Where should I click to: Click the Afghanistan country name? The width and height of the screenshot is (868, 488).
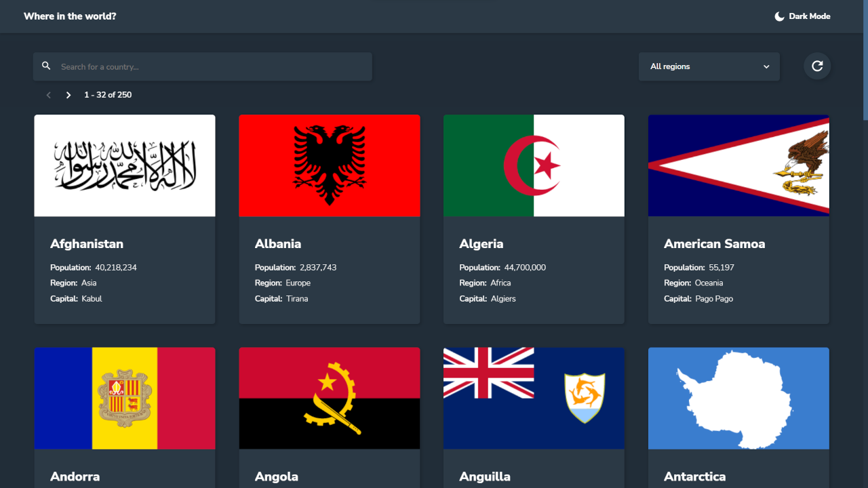(87, 244)
